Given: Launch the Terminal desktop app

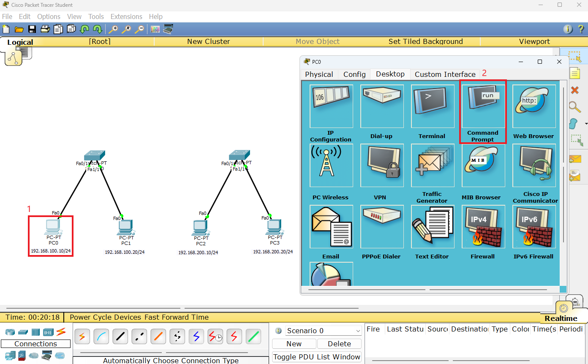Looking at the screenshot, I should 433,112.
